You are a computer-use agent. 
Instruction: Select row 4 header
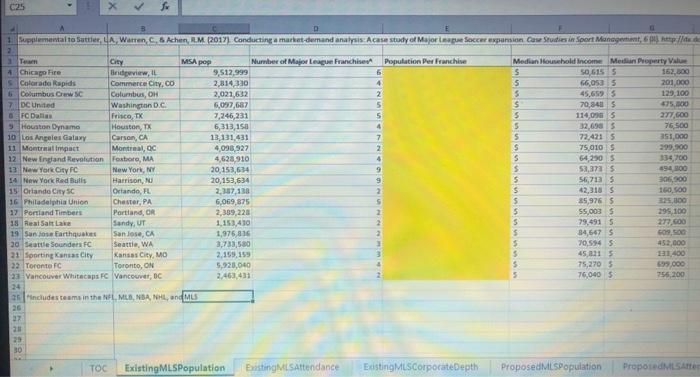(10, 72)
